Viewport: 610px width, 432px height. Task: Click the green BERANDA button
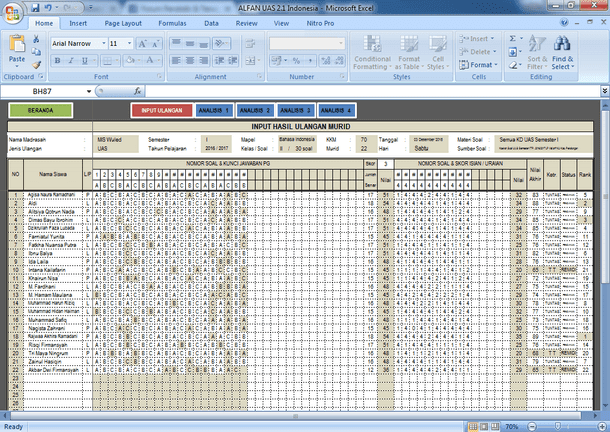click(x=40, y=111)
